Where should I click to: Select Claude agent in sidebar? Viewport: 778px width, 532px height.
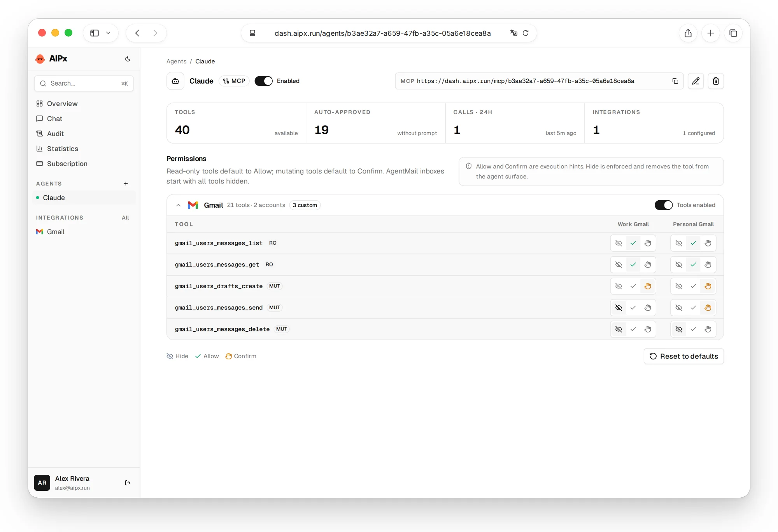point(85,198)
